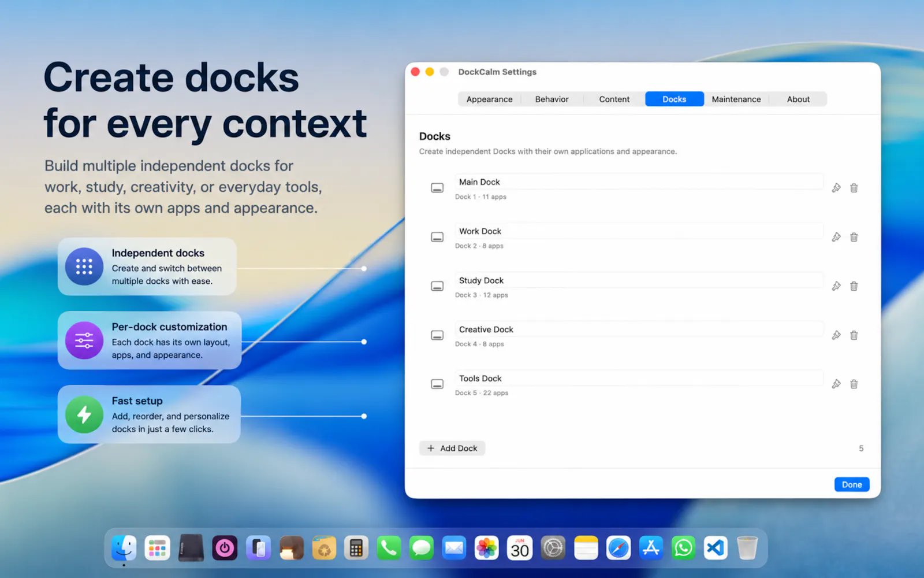The height and width of the screenshot is (578, 924).
Task: Click the 'Dock 5 · 22 apps' text
Action: point(482,393)
